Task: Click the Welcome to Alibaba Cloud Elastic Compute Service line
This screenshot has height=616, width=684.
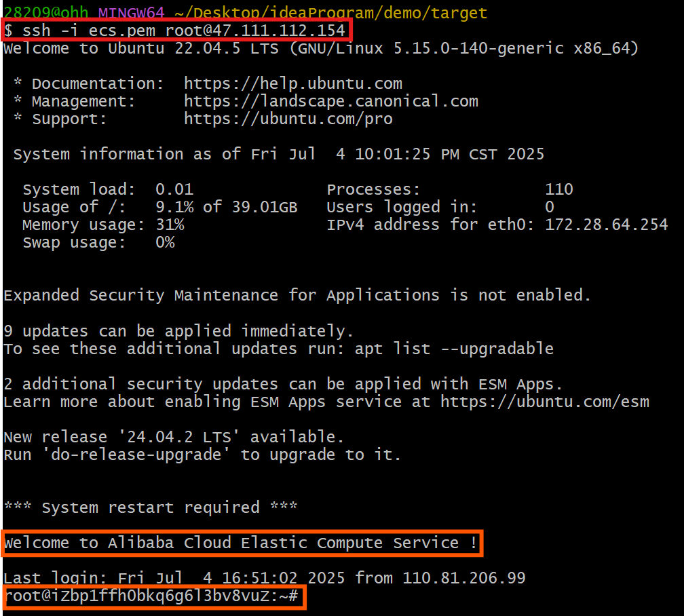Action: point(240,543)
